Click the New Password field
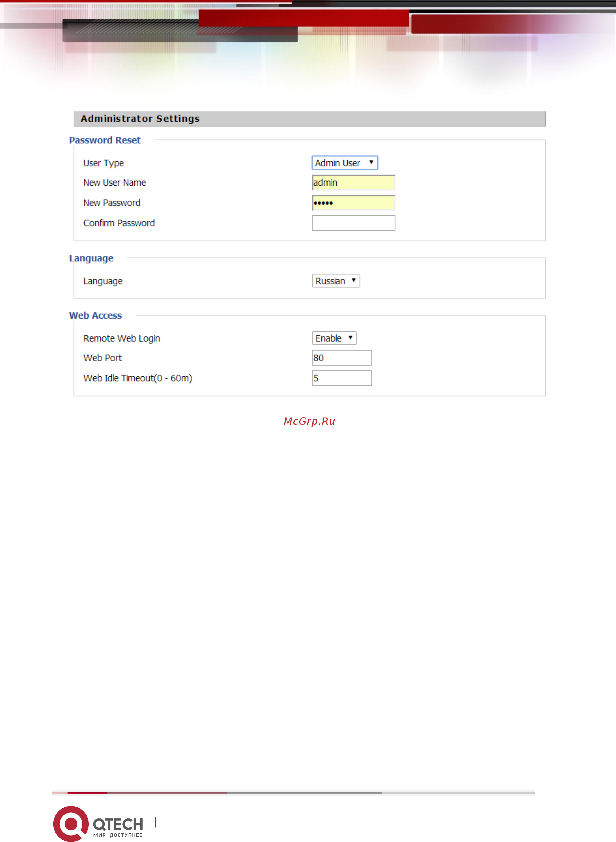 point(353,203)
